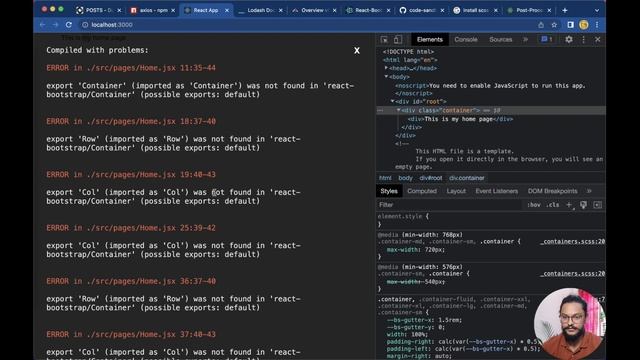This screenshot has width=640, height=360.
Task: Click the div.container breadcrumb
Action: pyautogui.click(x=467, y=178)
